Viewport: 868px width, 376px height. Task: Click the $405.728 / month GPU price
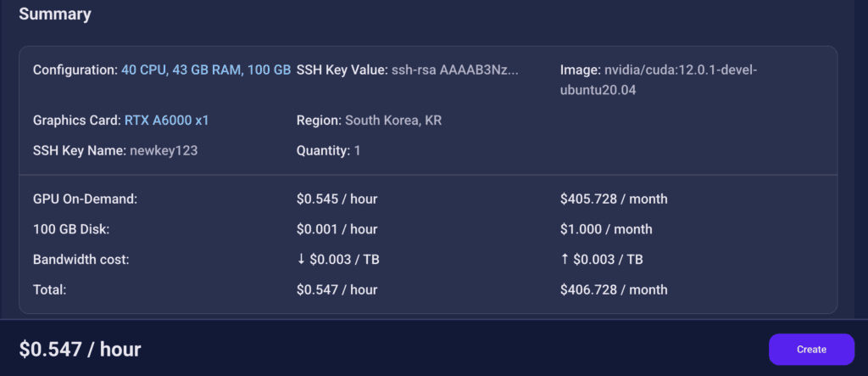click(x=614, y=199)
